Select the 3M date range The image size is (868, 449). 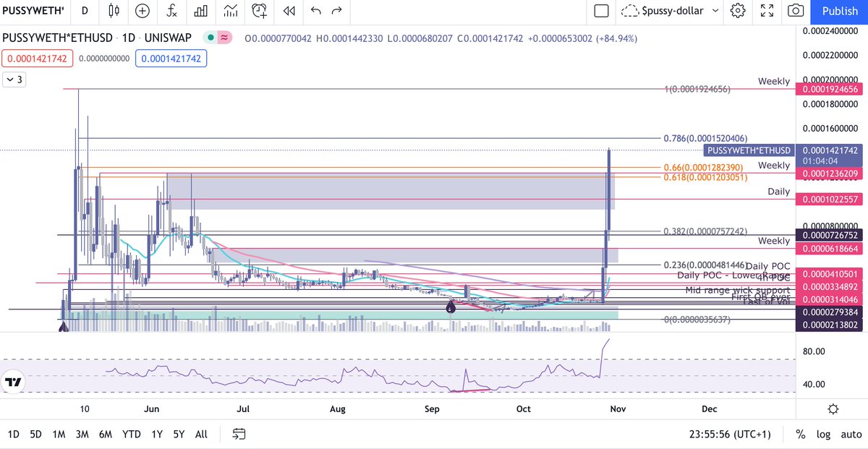coord(82,435)
